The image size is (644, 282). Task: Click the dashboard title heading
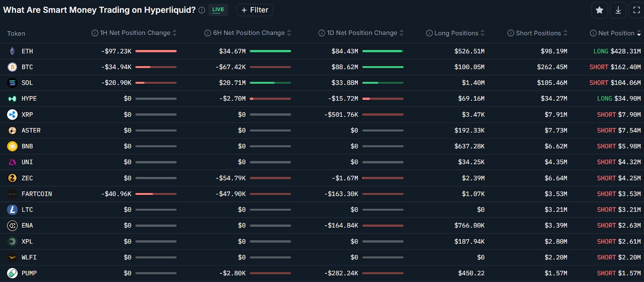[x=99, y=10]
